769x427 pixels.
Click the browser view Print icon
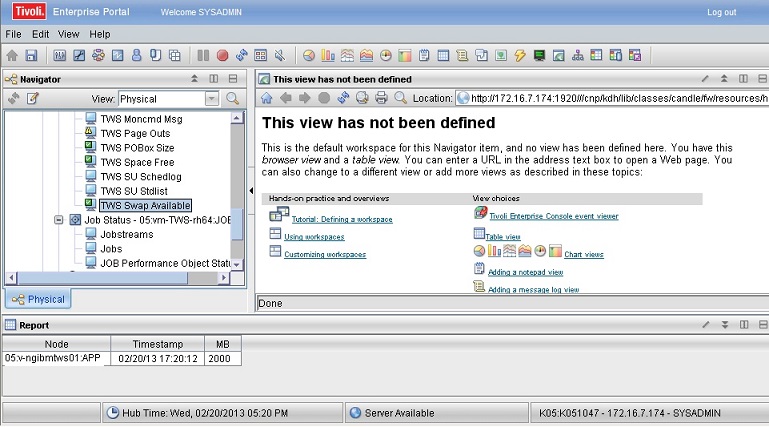(381, 98)
